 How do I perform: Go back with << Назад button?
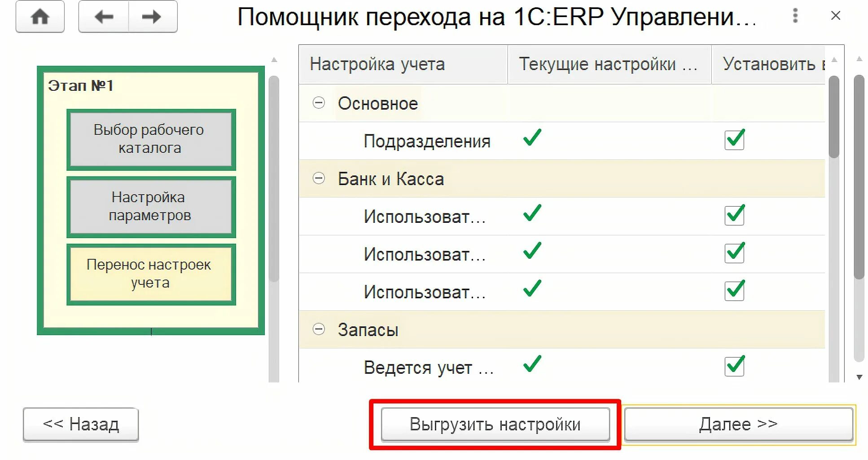tap(81, 424)
